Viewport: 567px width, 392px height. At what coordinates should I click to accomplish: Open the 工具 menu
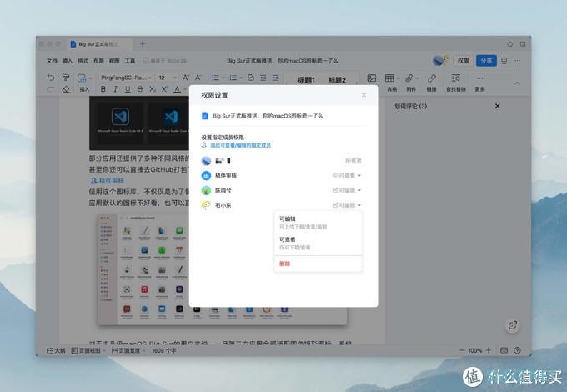[130, 61]
